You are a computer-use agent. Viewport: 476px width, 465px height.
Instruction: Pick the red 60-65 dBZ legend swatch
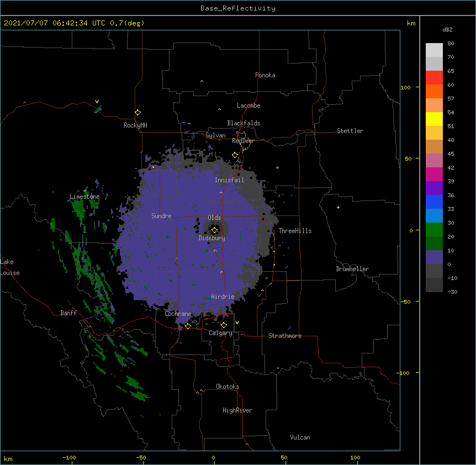434,77
